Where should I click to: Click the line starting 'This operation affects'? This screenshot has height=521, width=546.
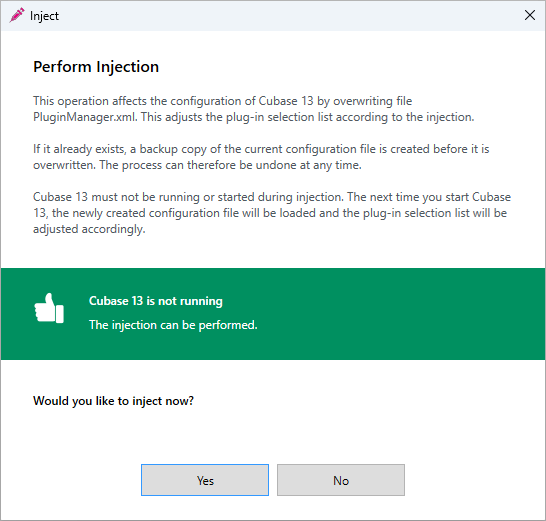click(223, 101)
